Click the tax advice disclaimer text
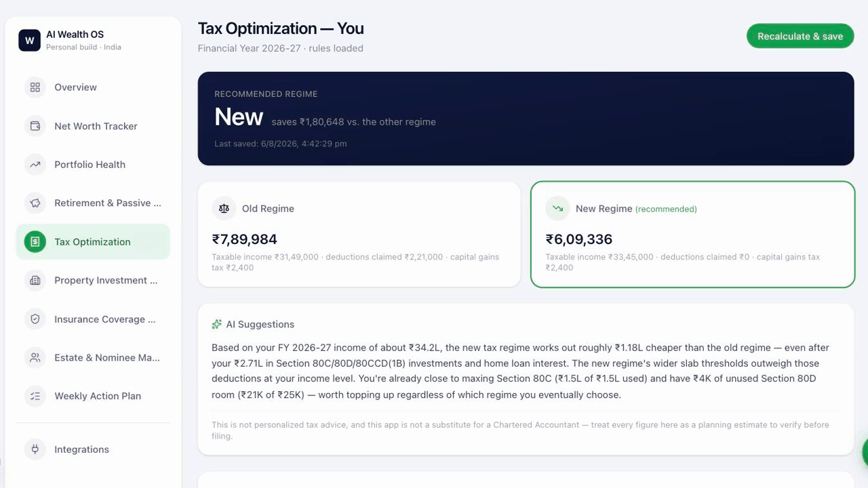The width and height of the screenshot is (868, 488). click(520, 430)
